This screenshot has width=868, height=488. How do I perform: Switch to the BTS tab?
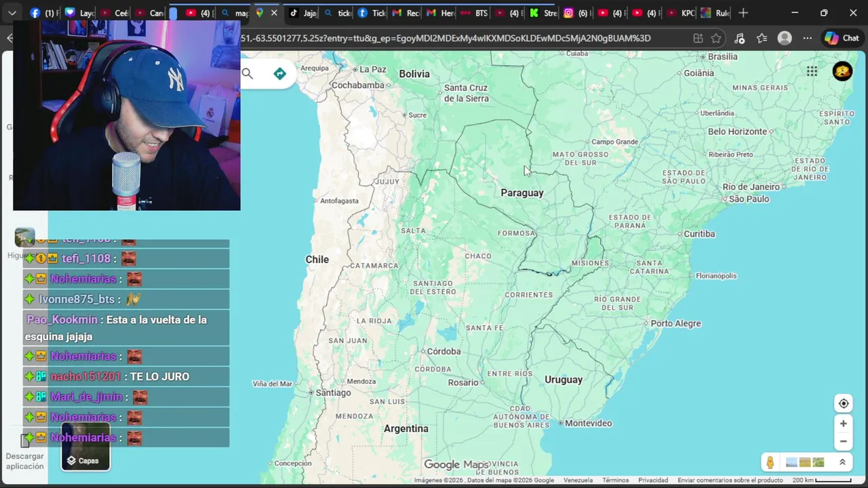473,13
